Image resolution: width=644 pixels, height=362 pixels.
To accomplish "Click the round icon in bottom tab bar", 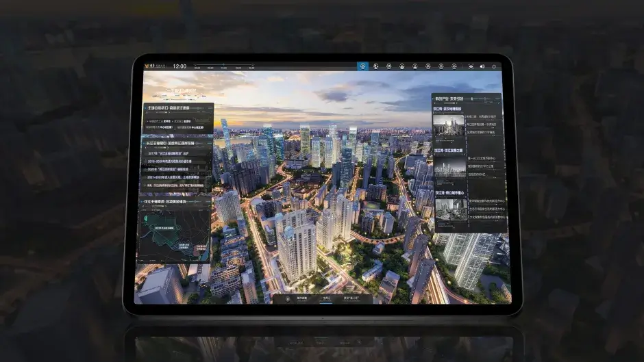I will (288, 299).
